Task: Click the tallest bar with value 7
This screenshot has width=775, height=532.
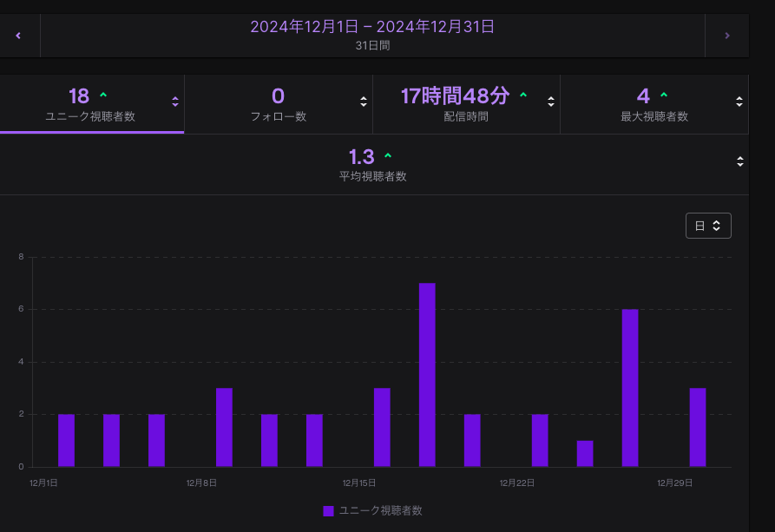Action: pyautogui.click(x=427, y=375)
